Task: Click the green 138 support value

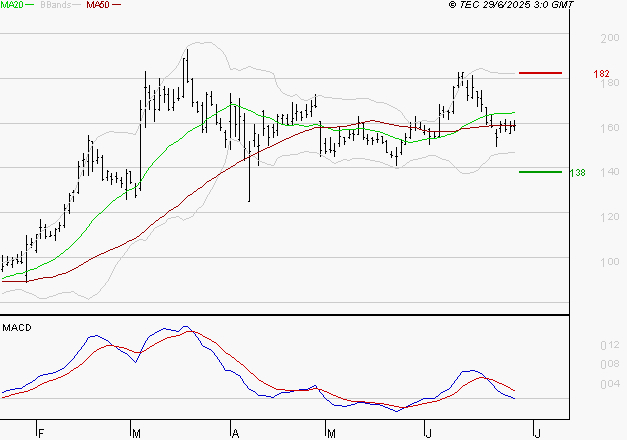Action: (x=577, y=173)
